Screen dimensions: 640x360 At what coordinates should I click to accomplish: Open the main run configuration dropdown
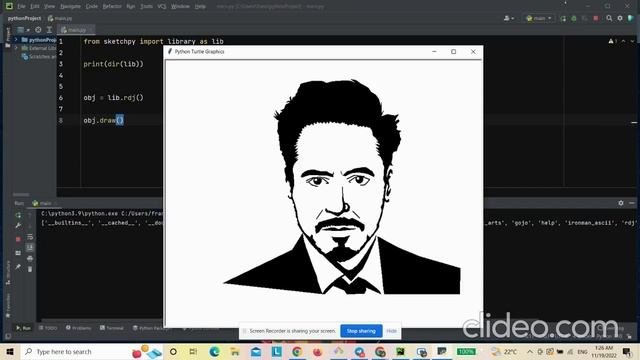pyautogui.click(x=539, y=18)
